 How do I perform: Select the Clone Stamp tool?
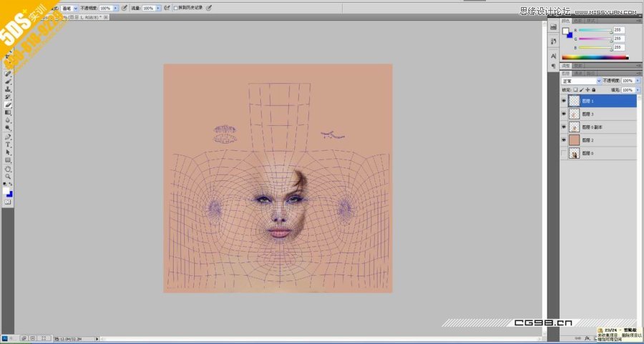click(x=8, y=89)
